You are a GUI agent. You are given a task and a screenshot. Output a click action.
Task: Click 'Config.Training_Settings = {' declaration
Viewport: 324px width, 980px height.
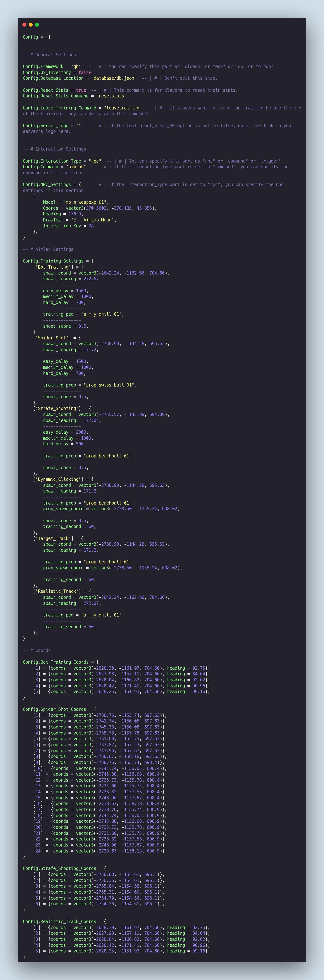(x=58, y=261)
